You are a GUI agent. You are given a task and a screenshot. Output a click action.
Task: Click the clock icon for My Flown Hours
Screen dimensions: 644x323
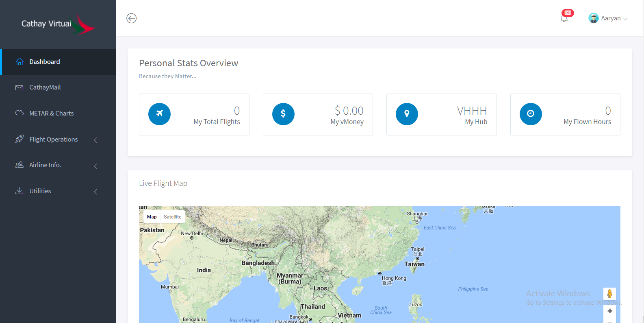531,114
